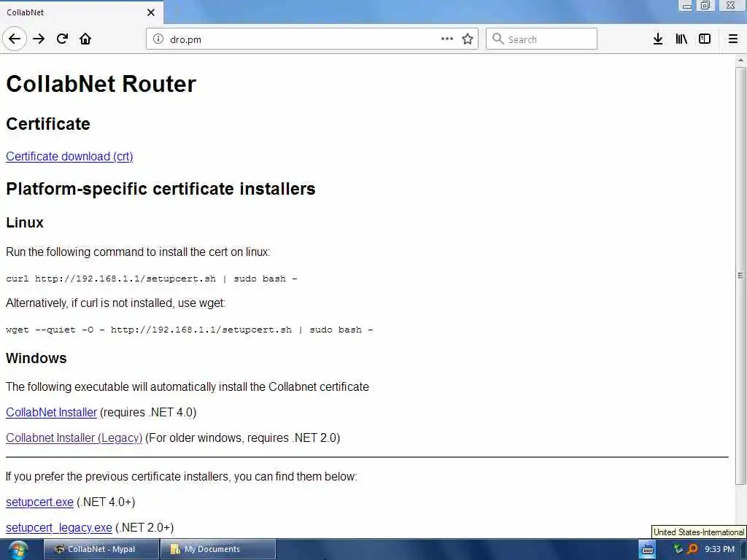Open My Documents from the taskbar
This screenshot has width=747, height=560.
pyautogui.click(x=217, y=550)
